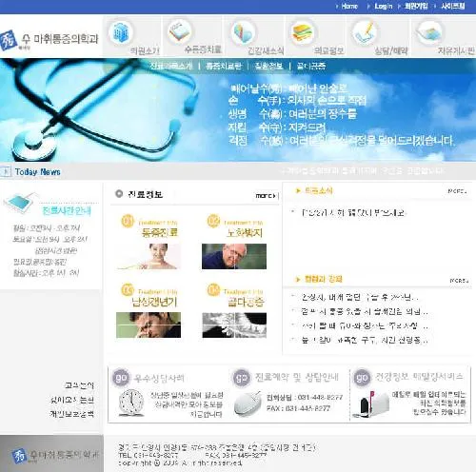
Task: Open the 상담/예약 pen icon menu
Action: pyautogui.click(x=365, y=32)
